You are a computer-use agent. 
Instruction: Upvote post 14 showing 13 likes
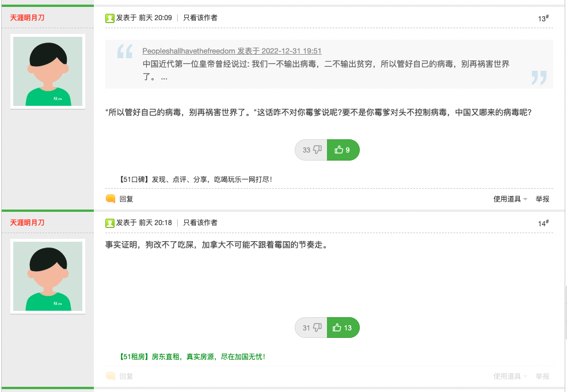coord(343,328)
